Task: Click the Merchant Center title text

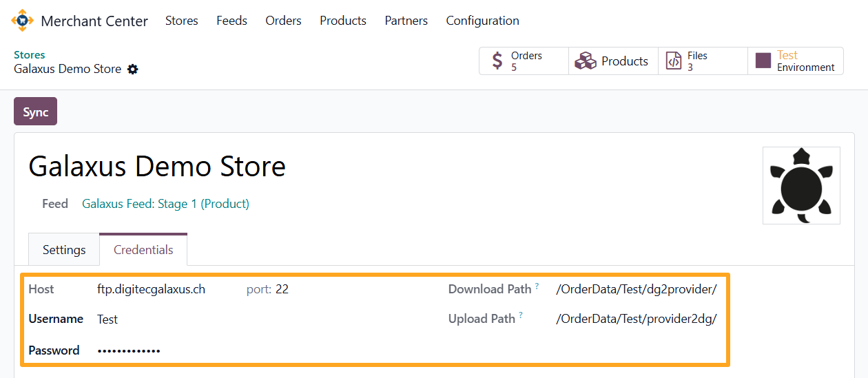Action: tap(94, 21)
